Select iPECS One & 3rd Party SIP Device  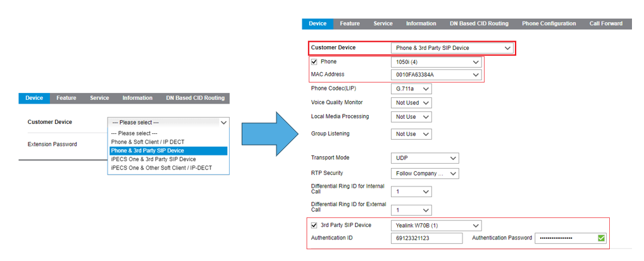(x=154, y=159)
